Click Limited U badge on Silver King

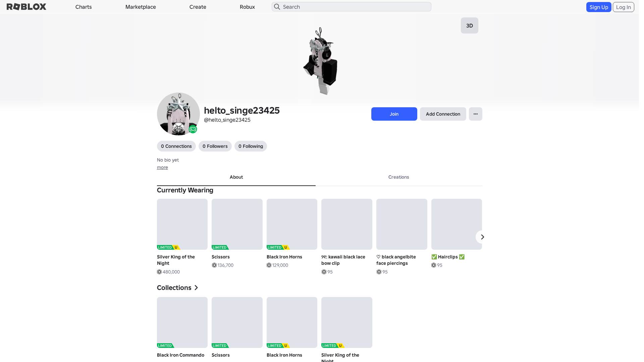(x=169, y=247)
